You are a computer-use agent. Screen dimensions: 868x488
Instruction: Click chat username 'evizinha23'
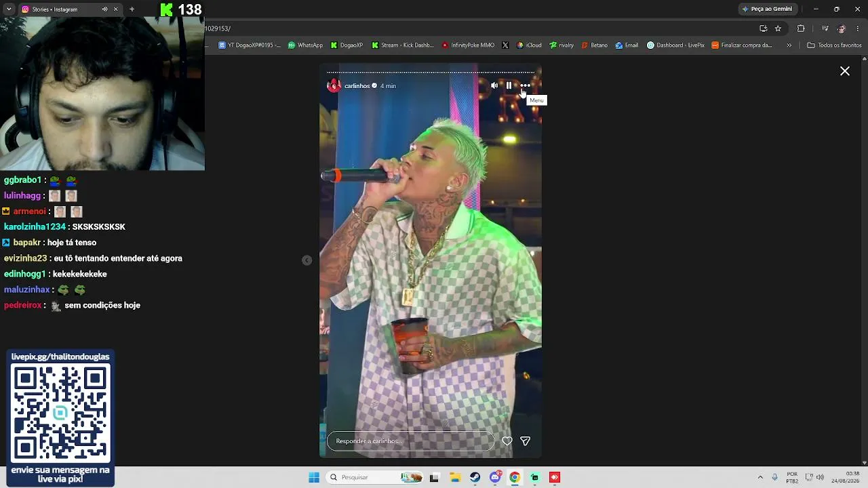25,258
